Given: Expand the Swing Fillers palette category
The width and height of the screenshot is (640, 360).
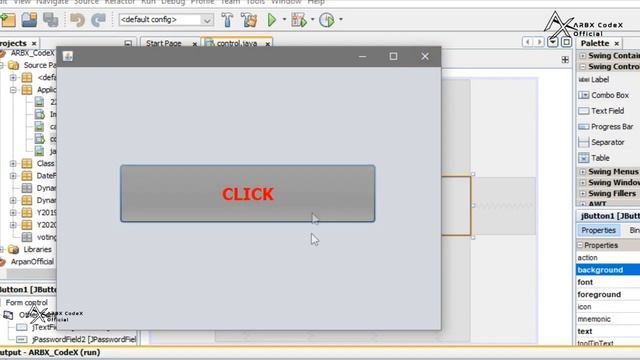Looking at the screenshot, I should pos(583,194).
